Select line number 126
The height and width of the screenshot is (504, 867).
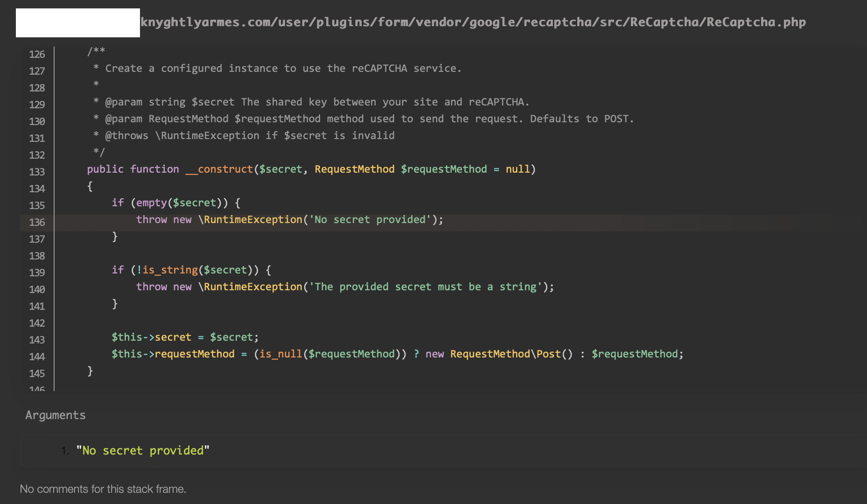pyautogui.click(x=37, y=54)
